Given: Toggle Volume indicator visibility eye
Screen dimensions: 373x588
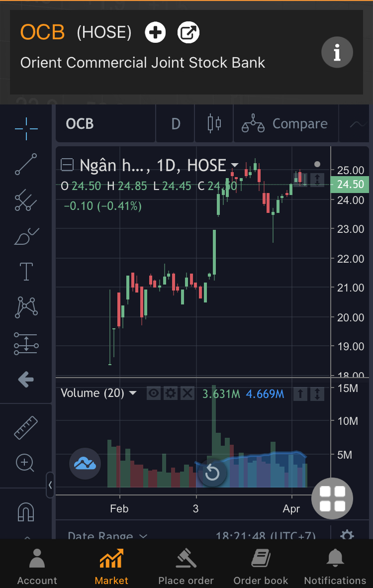Looking at the screenshot, I should pyautogui.click(x=154, y=393).
